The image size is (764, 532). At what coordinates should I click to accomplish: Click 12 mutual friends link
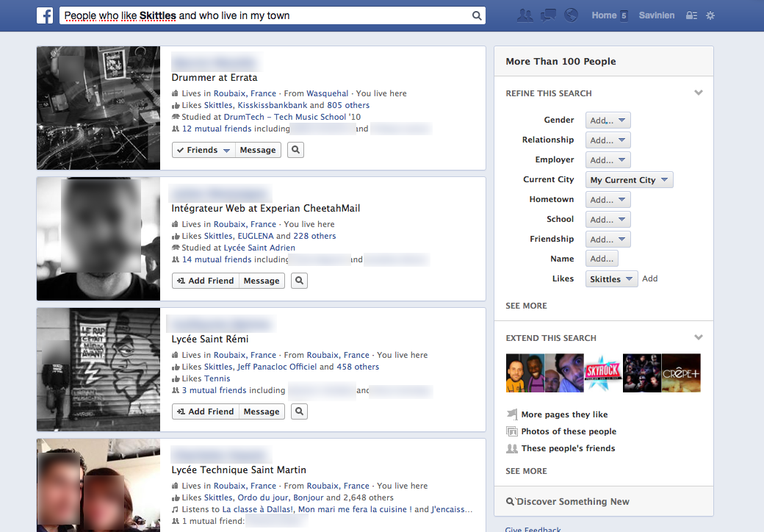[217, 129]
